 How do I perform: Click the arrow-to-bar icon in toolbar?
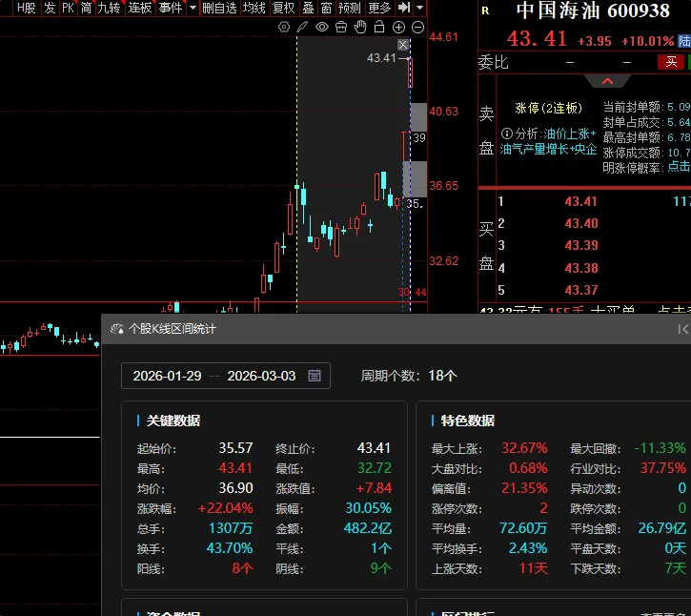[404, 8]
